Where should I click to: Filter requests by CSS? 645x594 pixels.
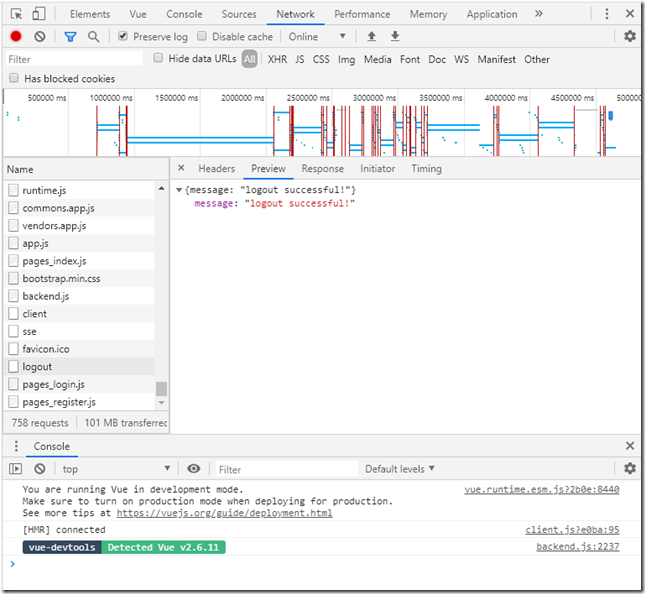tap(321, 59)
